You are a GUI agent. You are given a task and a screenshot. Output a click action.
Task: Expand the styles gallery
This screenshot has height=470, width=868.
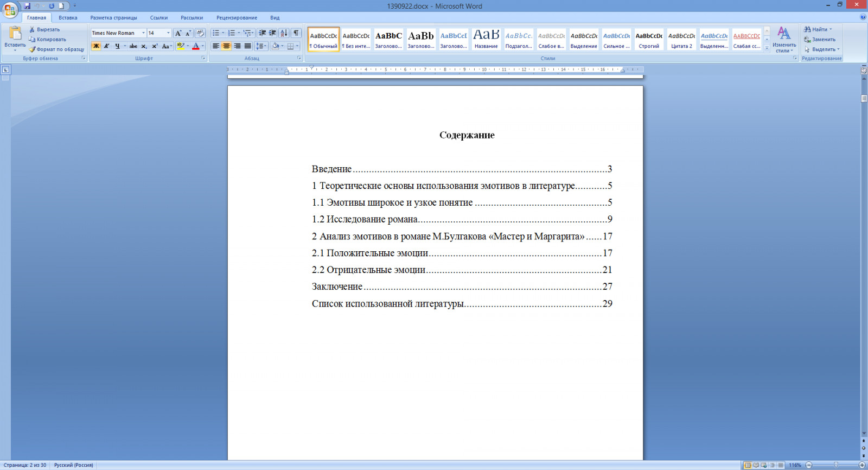pos(767,48)
